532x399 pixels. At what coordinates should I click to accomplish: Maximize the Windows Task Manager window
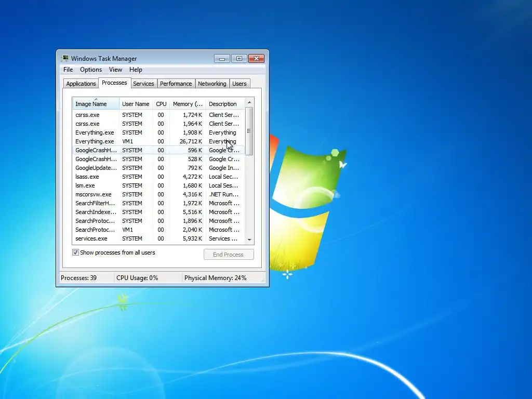pyautogui.click(x=239, y=59)
